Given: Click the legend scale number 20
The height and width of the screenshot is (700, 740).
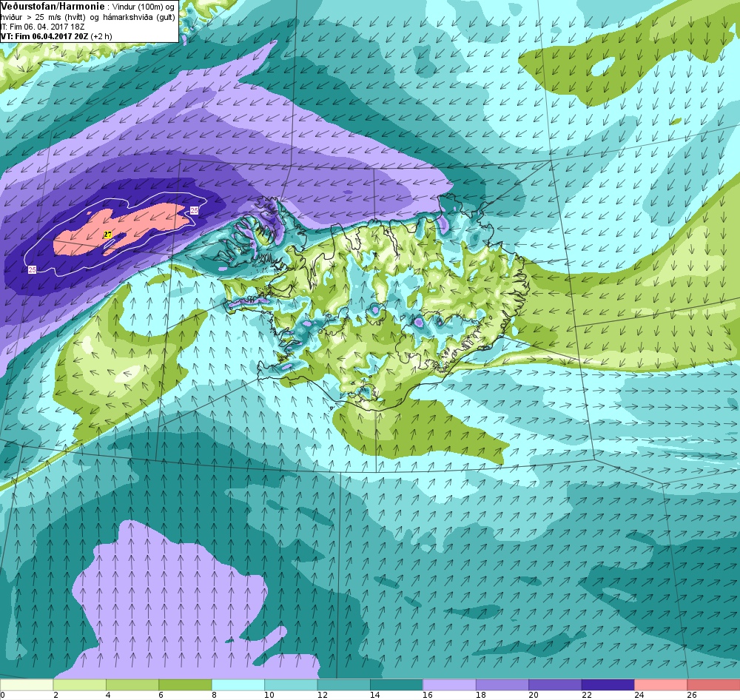Looking at the screenshot, I should pos(534,695).
